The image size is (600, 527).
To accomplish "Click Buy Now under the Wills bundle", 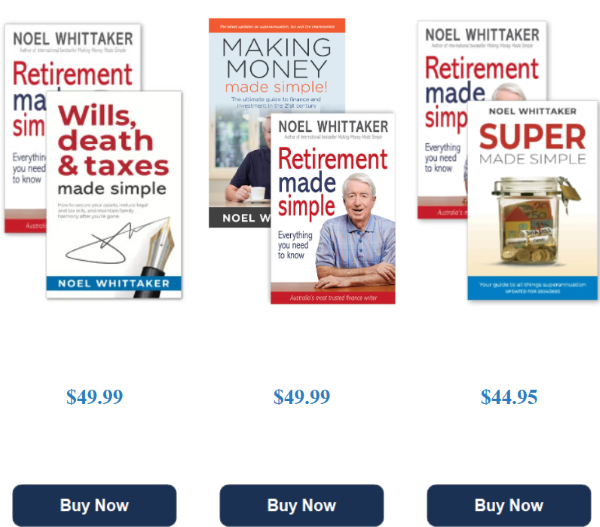I will pos(94,505).
